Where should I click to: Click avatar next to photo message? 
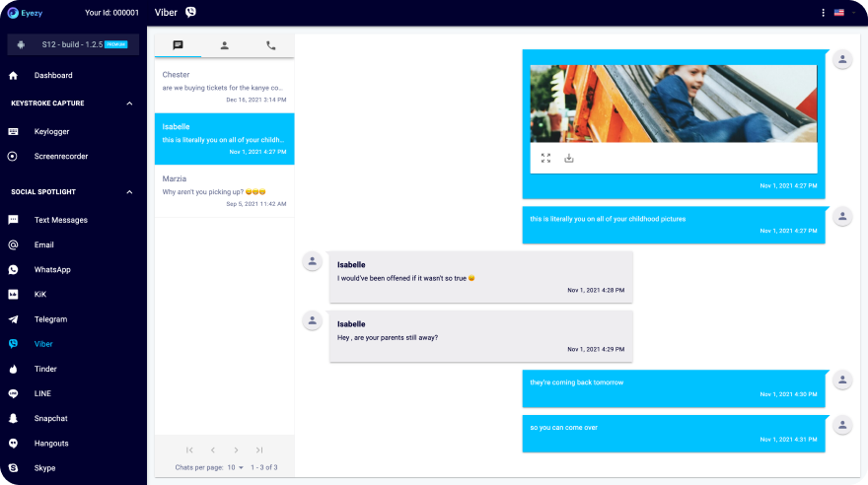click(x=842, y=60)
